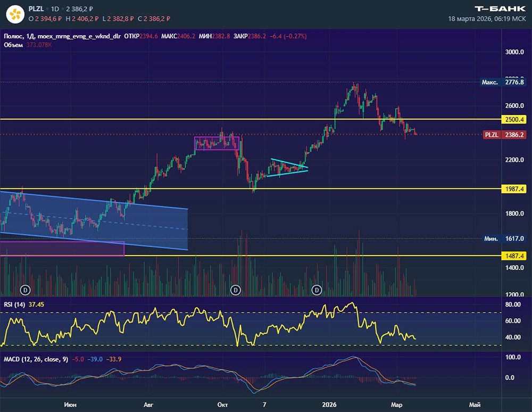Click the RSI 80.00 axis label
Viewport: 532px width, 412px height.
coord(513,304)
